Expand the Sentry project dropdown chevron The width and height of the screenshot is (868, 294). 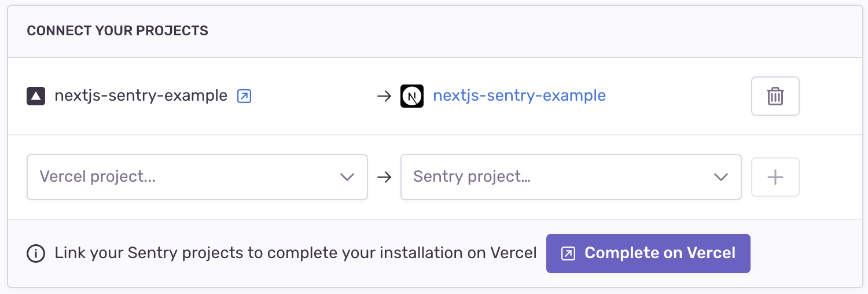pos(721,177)
